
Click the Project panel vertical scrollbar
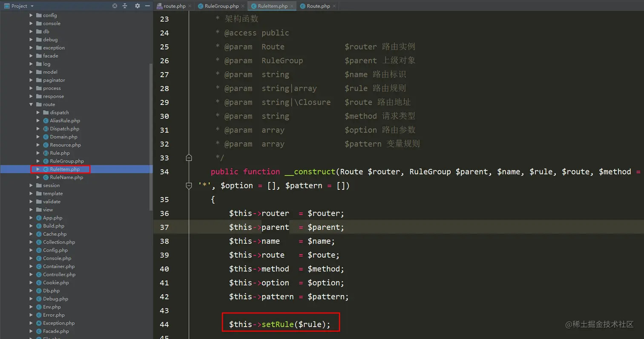coord(151,136)
